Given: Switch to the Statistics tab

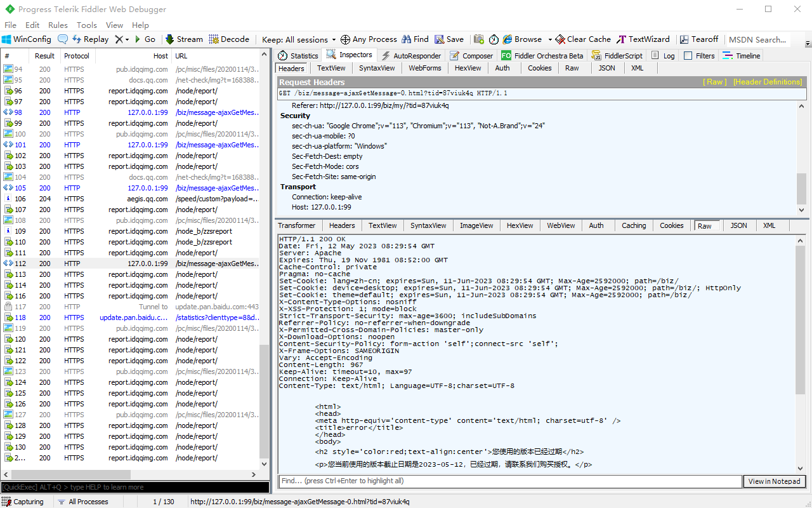Looking at the screenshot, I should (298, 56).
